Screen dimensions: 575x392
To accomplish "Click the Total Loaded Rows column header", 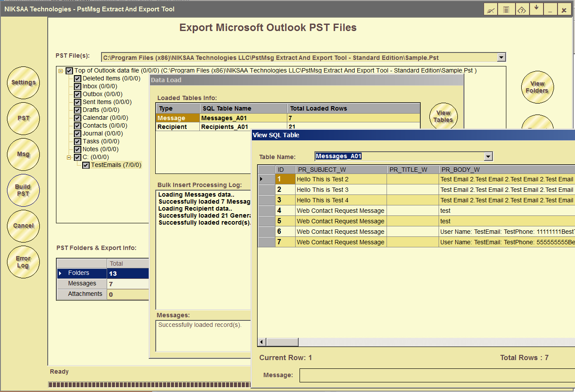I will (x=354, y=108).
